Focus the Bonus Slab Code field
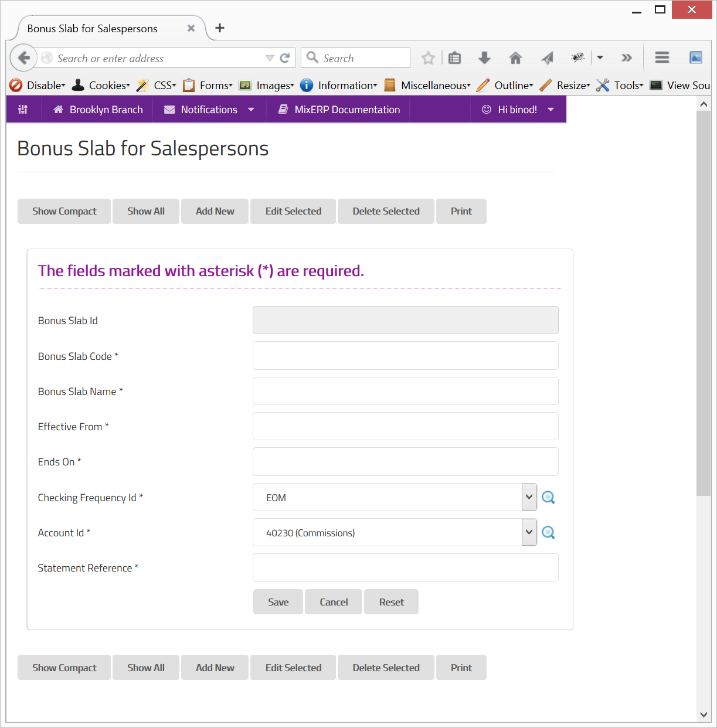Viewport: 717px width, 728px height. tap(406, 356)
